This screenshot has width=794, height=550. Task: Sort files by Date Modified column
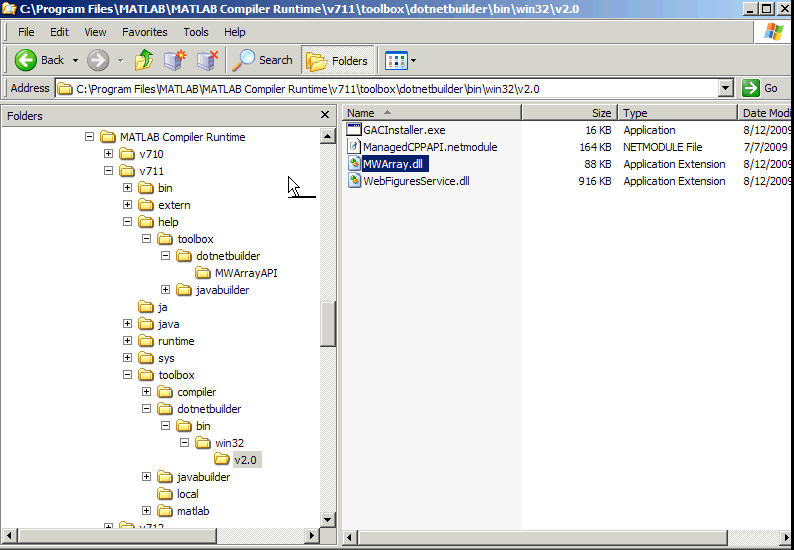coord(765,113)
